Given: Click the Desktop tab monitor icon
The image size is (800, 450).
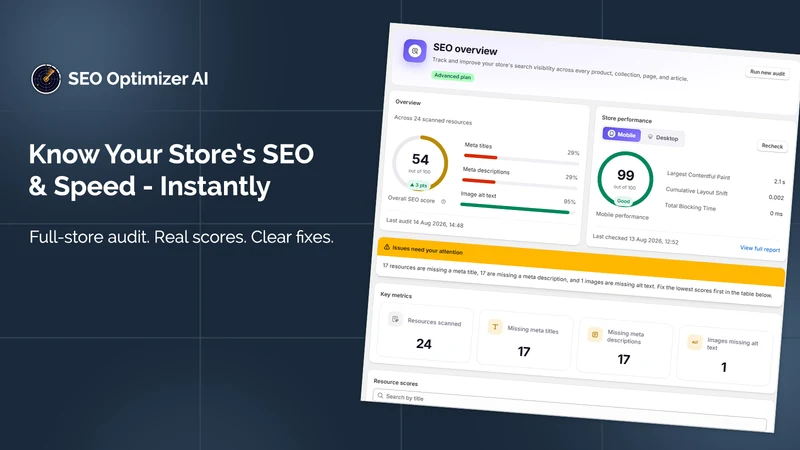Looking at the screenshot, I should click(x=650, y=137).
